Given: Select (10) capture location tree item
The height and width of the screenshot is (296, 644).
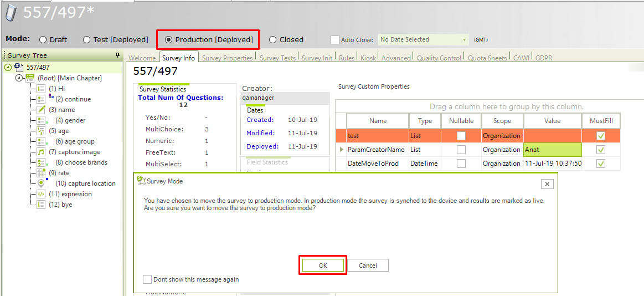Looking at the screenshot, I should coord(85,183).
